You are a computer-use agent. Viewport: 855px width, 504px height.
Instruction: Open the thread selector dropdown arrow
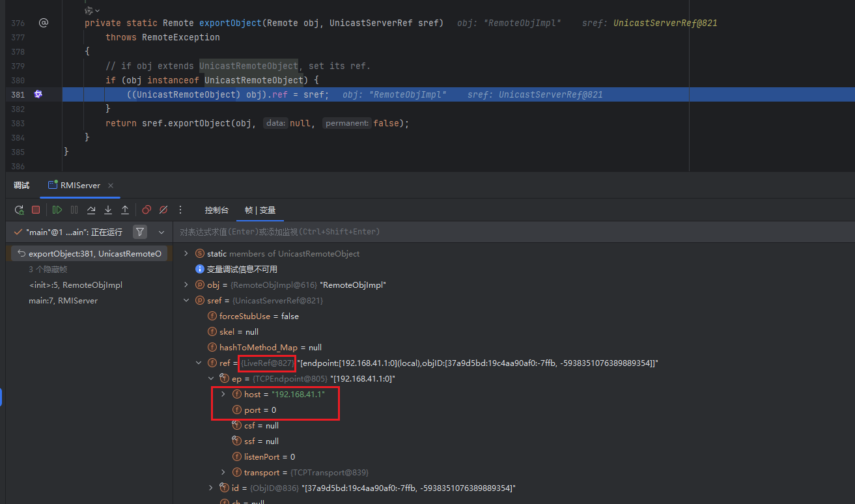tap(161, 232)
